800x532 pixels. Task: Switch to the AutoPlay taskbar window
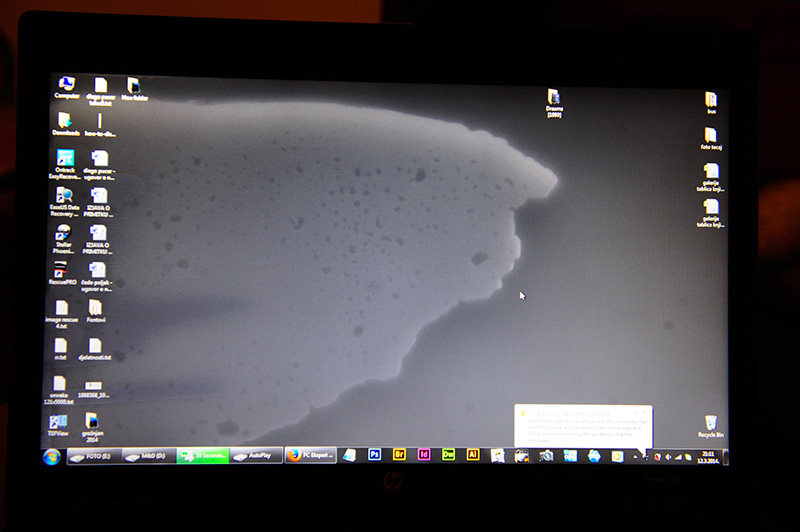tap(256, 455)
